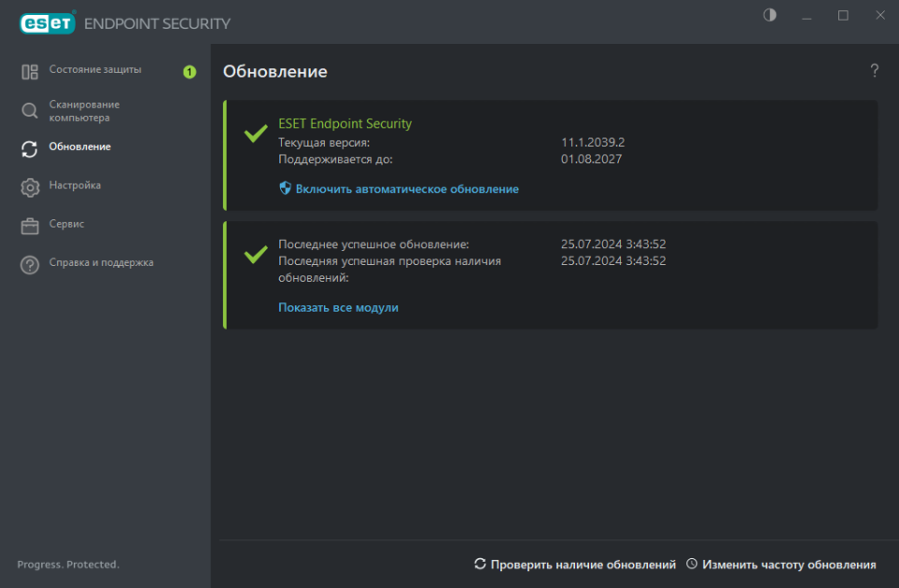899x588 pixels.
Task: Click Изменить частоту обновления
Action: click(789, 565)
